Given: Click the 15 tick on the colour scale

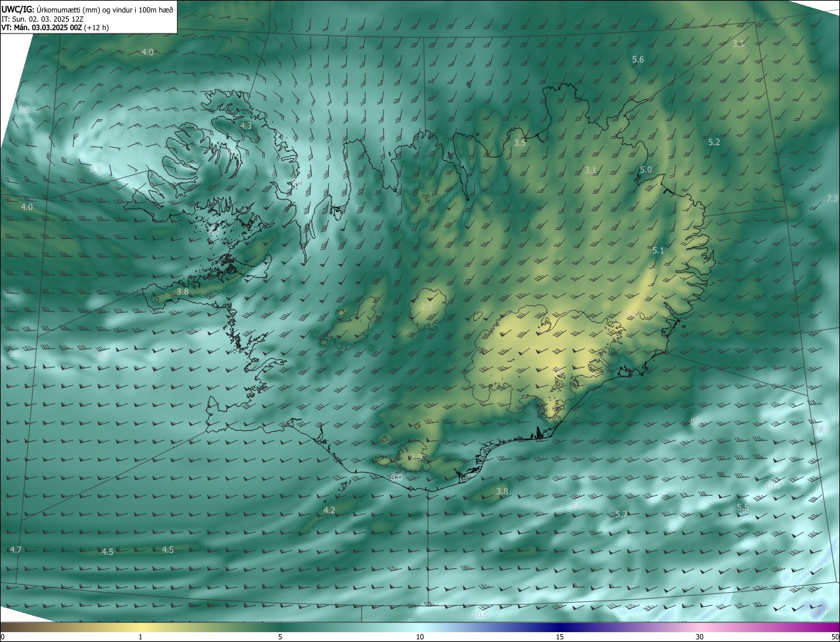Looking at the screenshot, I should tap(560, 637).
